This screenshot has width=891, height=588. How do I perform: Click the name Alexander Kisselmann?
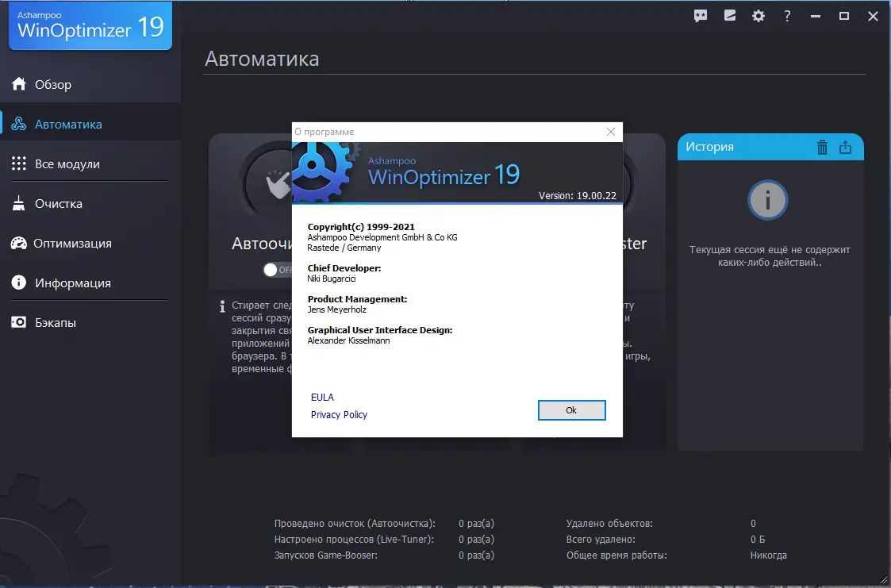[x=349, y=341]
